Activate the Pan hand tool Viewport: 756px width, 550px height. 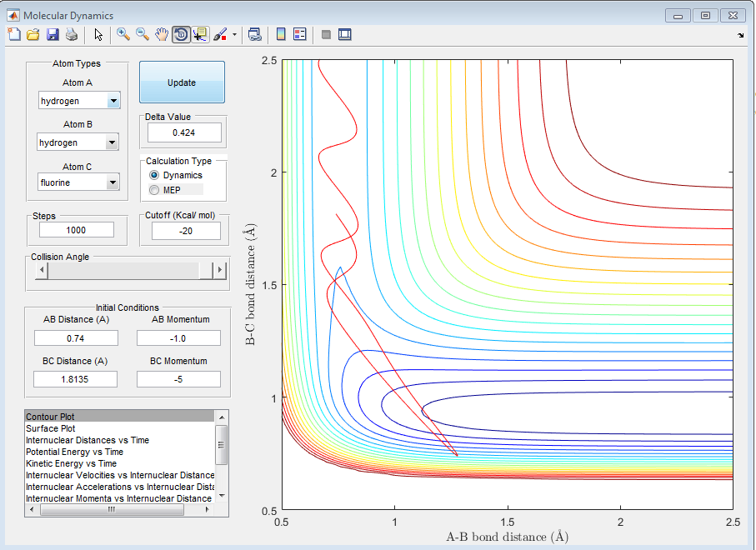(x=162, y=35)
